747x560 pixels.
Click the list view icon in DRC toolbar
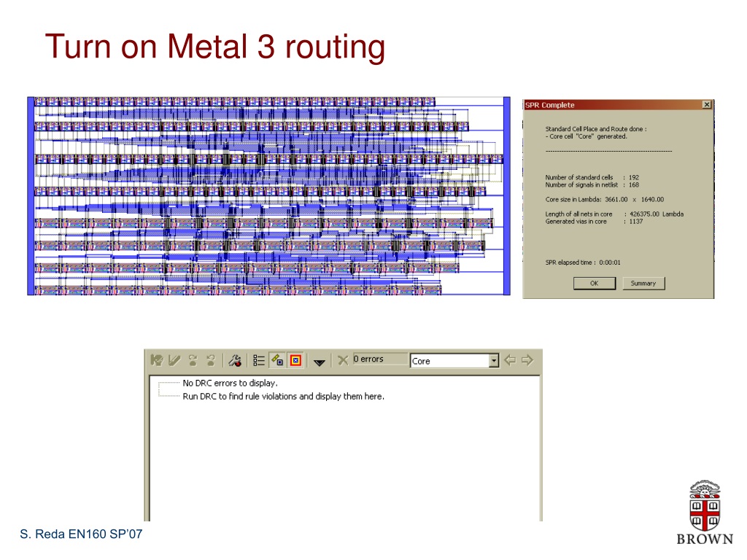(259, 360)
